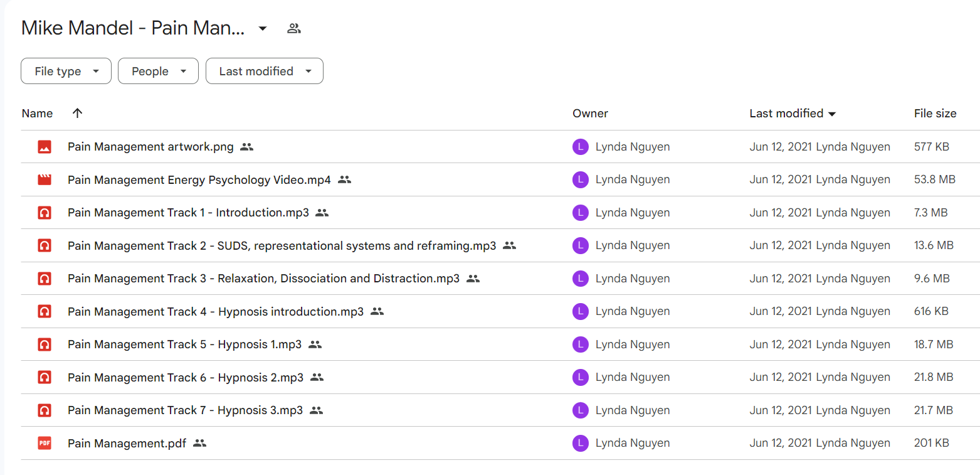
Task: Select Pain Management Track 5 - Hypnosis 1.mp3
Action: pyautogui.click(x=184, y=344)
